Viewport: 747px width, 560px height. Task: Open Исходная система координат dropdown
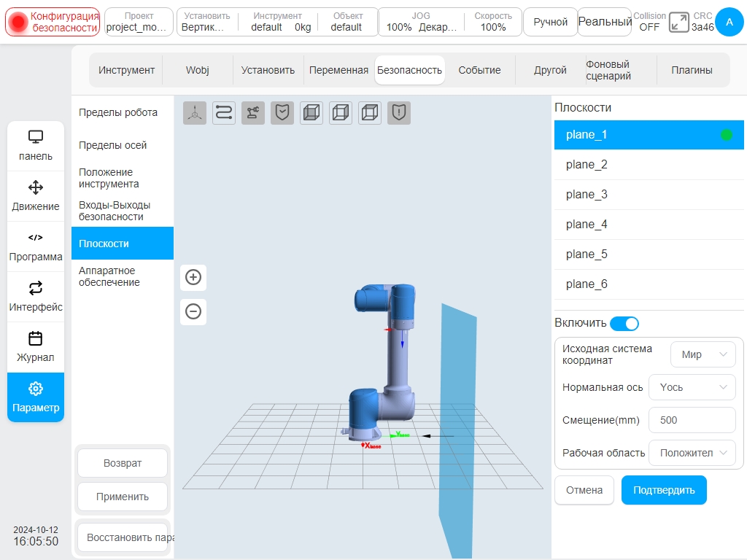click(703, 354)
